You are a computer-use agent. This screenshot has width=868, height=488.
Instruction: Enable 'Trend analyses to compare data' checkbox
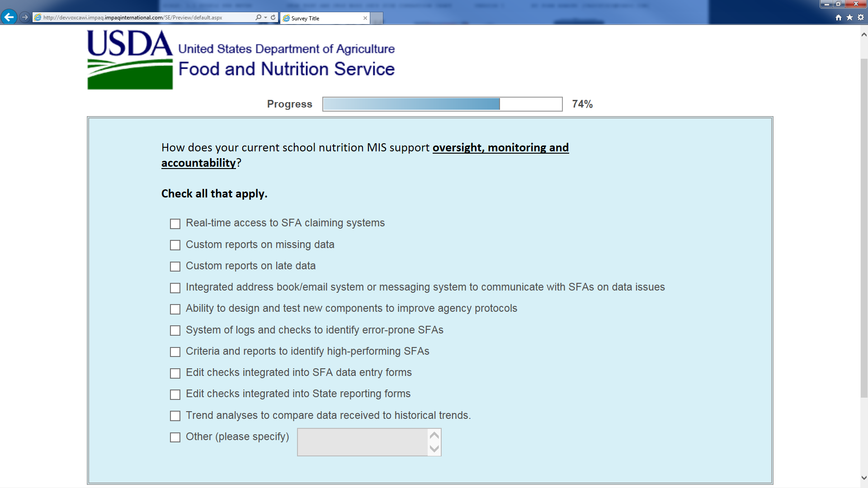point(175,416)
